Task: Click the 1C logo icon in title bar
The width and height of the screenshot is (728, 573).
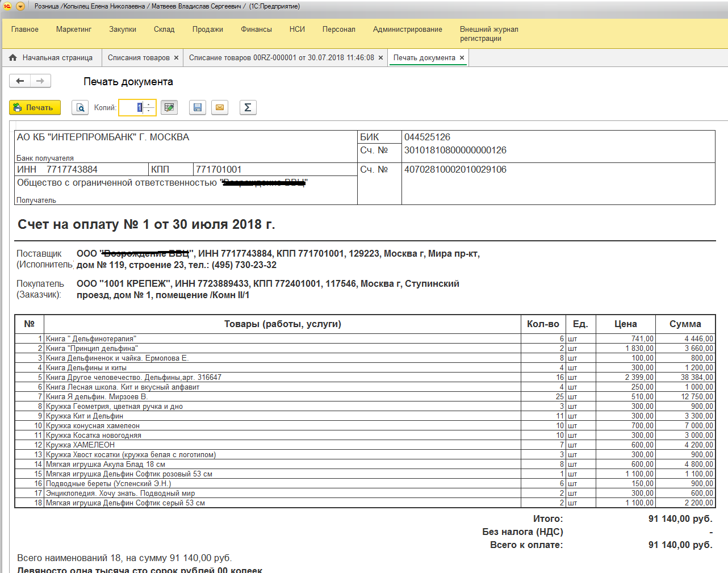Action: [7, 6]
